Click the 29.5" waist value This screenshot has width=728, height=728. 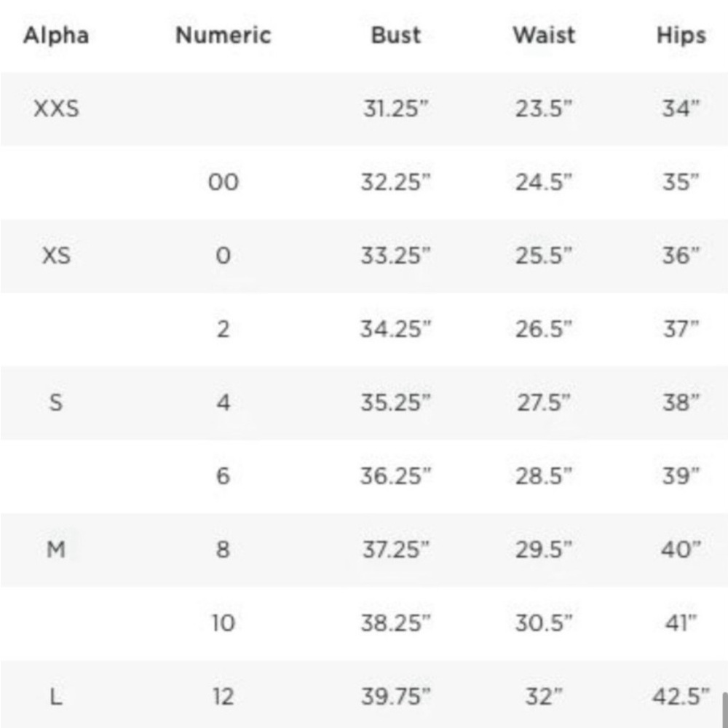[x=544, y=549]
